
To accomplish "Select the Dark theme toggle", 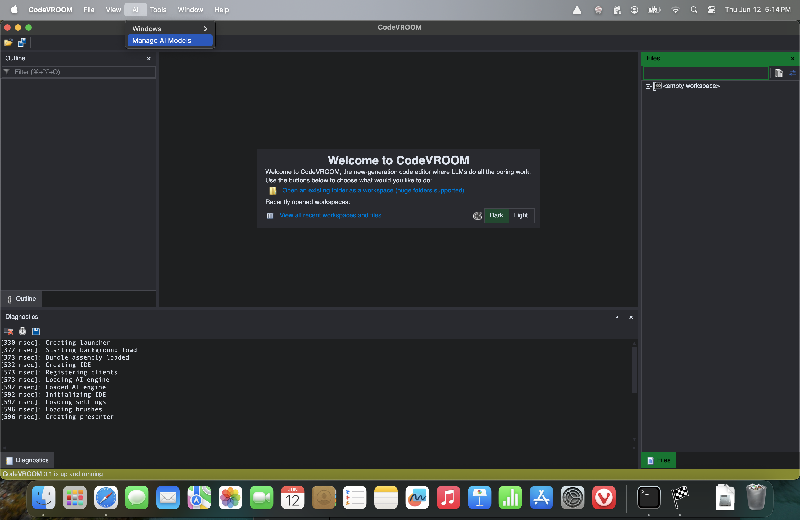I will pyautogui.click(x=496, y=215).
